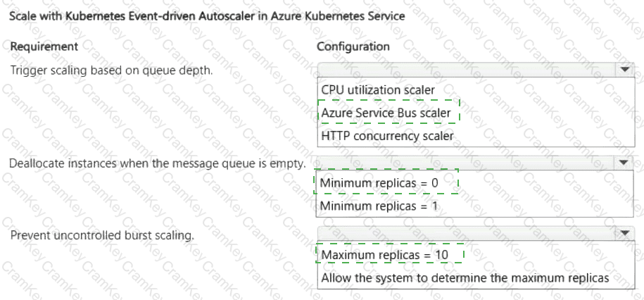
Task: Select Maximum replicas = 10
Action: (385, 255)
